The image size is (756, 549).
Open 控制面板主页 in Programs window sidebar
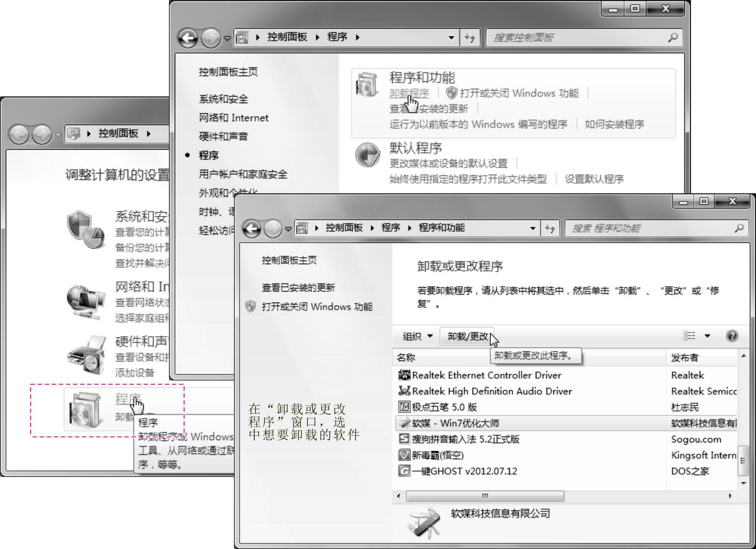click(x=228, y=72)
